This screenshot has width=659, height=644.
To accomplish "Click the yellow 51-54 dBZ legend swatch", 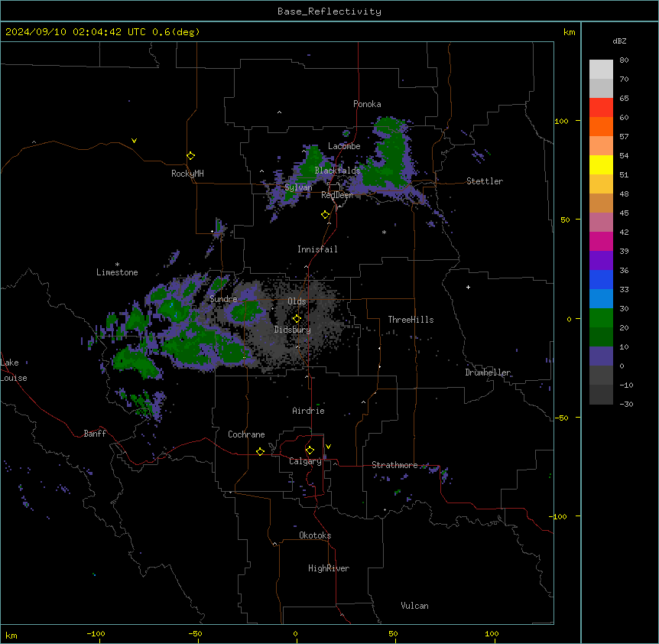I will 601,164.
